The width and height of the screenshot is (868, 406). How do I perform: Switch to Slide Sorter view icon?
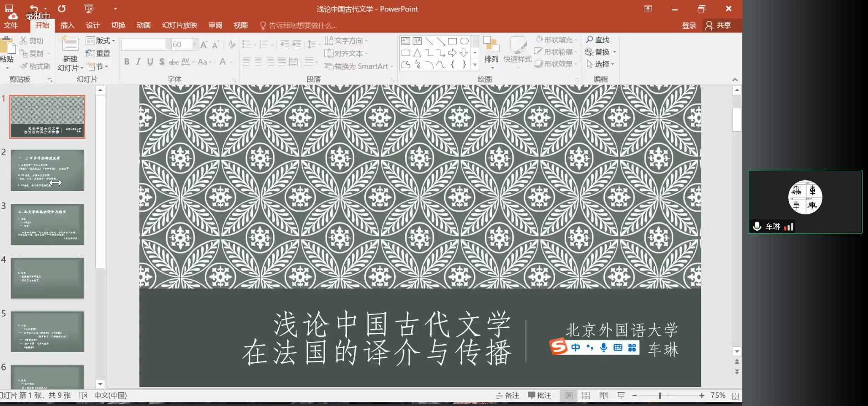pos(586,396)
